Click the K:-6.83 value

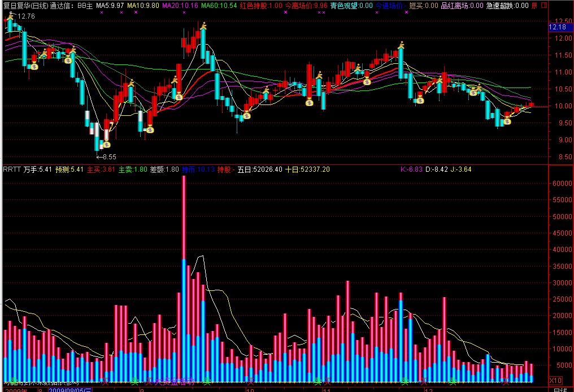[411, 169]
